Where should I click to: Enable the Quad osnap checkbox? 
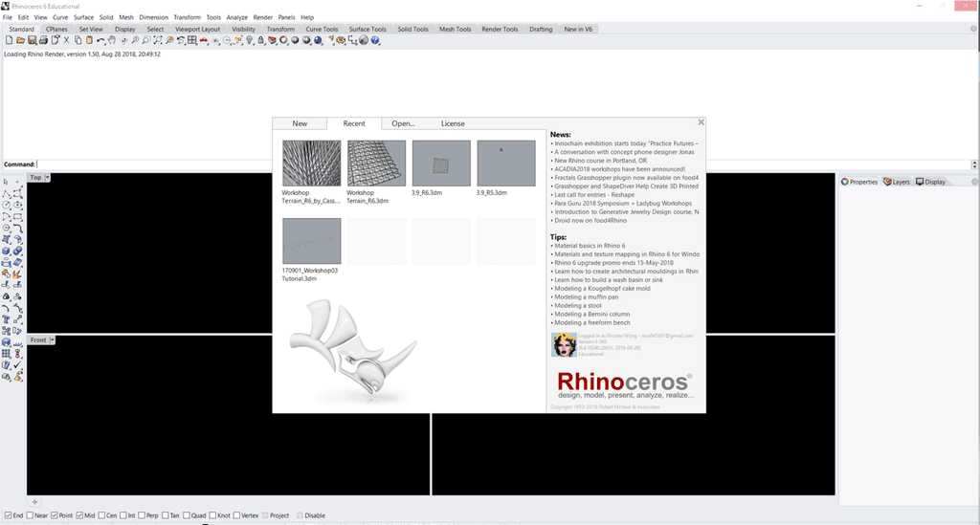(x=187, y=515)
